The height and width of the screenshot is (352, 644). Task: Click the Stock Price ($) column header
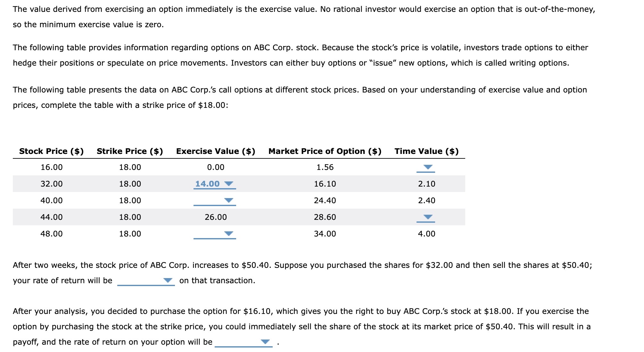click(x=51, y=151)
